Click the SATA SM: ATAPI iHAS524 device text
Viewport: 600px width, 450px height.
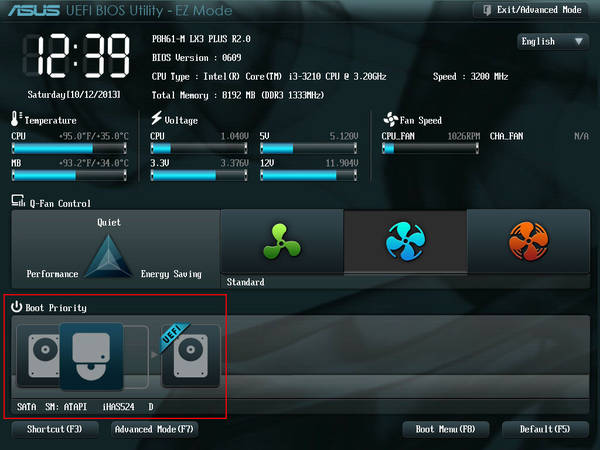click(x=85, y=406)
